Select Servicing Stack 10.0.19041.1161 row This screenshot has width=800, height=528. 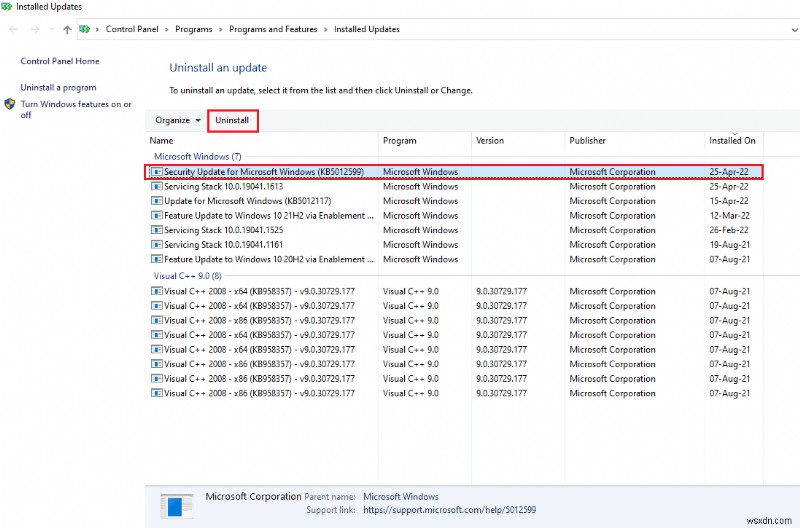click(x=454, y=245)
